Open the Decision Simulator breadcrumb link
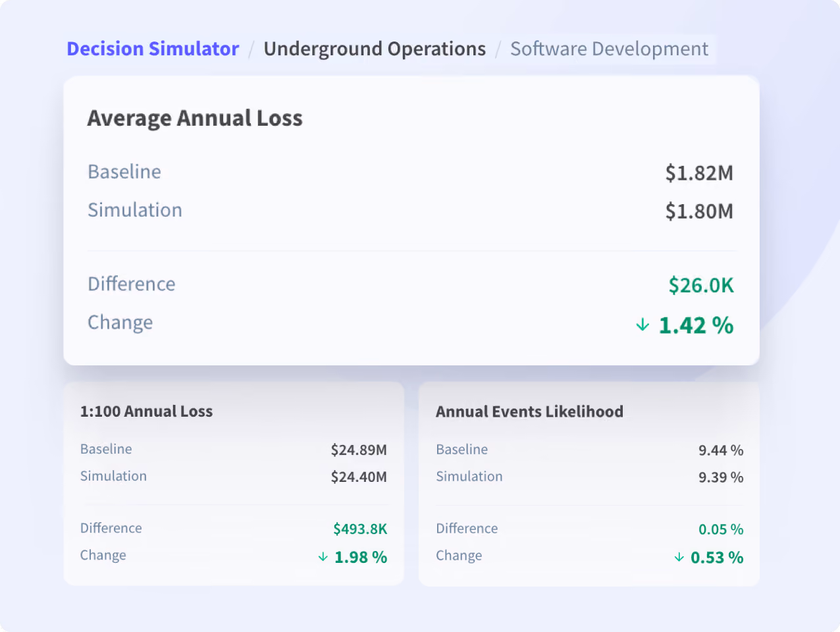 (x=153, y=49)
